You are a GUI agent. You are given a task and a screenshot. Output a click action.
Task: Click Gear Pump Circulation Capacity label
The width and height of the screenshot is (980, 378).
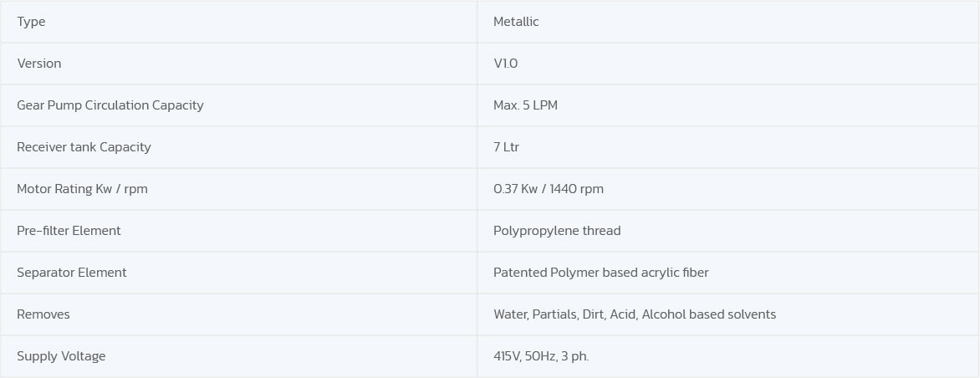[x=110, y=105]
